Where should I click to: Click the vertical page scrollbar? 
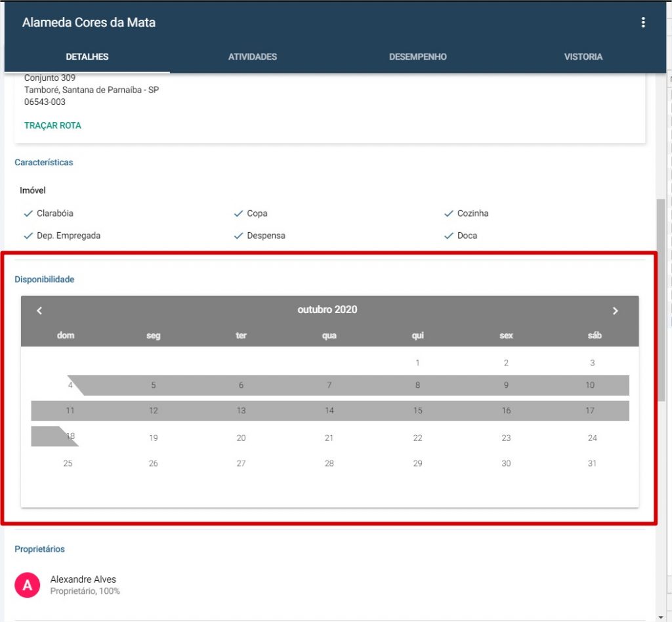tap(660, 300)
